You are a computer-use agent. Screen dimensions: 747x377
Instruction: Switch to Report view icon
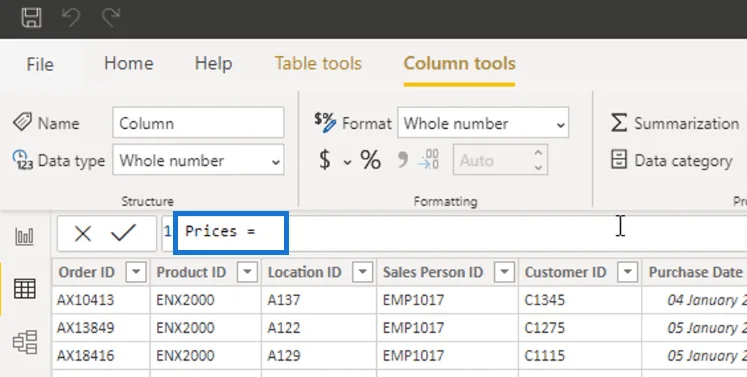pyautogui.click(x=24, y=236)
